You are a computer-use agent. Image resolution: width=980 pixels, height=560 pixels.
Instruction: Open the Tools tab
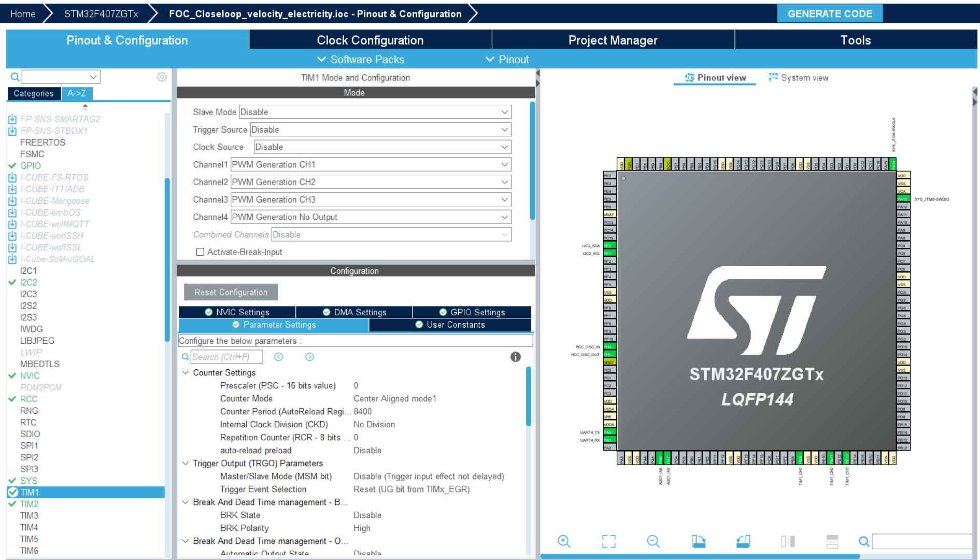tap(856, 40)
